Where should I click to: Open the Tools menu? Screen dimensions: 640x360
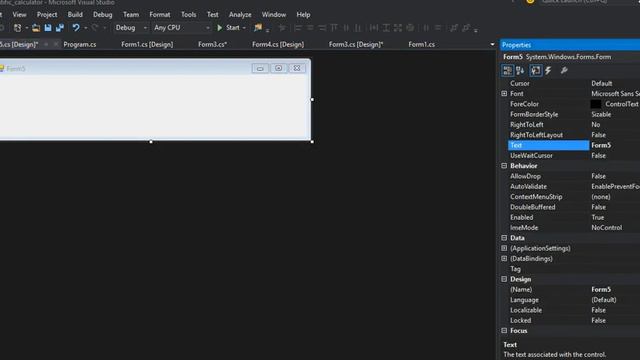point(189,15)
